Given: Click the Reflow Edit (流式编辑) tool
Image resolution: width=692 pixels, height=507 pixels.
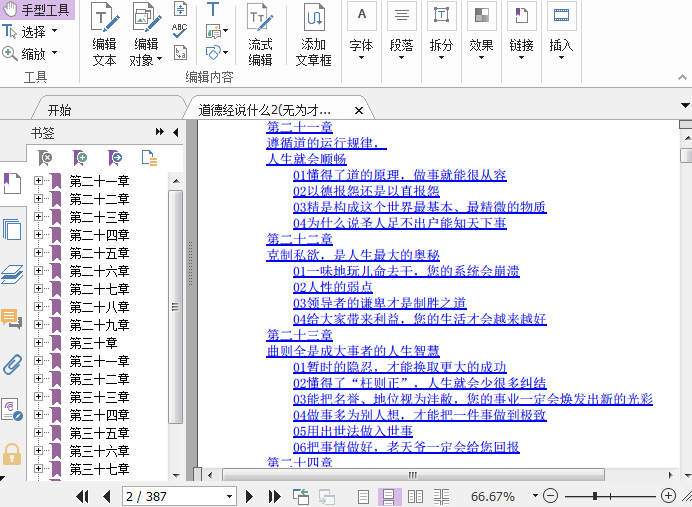Looking at the screenshot, I should click(260, 34).
